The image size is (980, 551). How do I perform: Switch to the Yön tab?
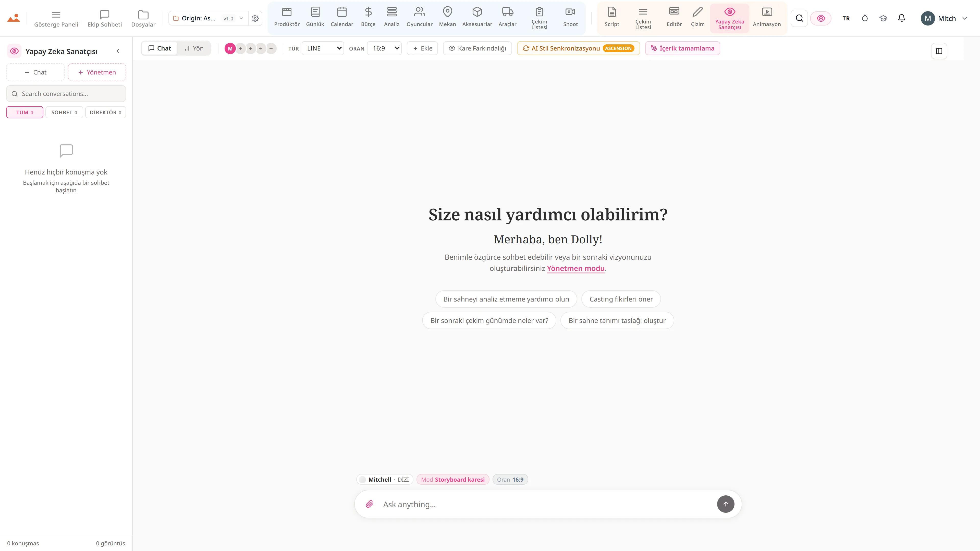pos(194,48)
